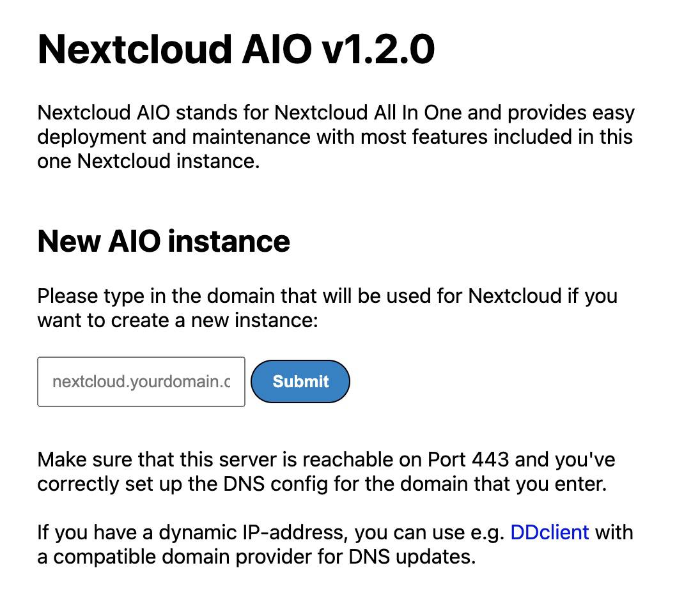Click the nextcloud.yourdomain.c placeholder text box
The image size is (684, 616).
point(141,381)
